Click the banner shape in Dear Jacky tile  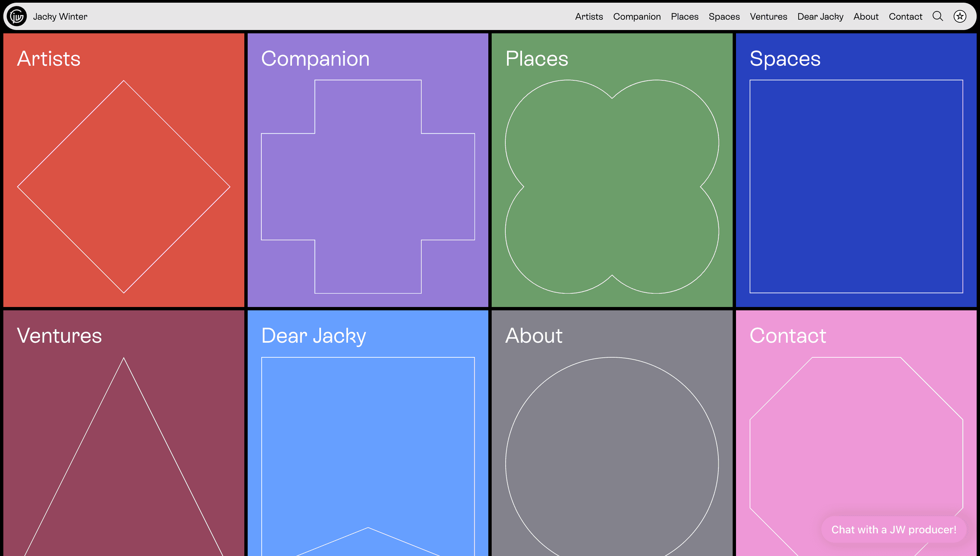click(x=368, y=439)
